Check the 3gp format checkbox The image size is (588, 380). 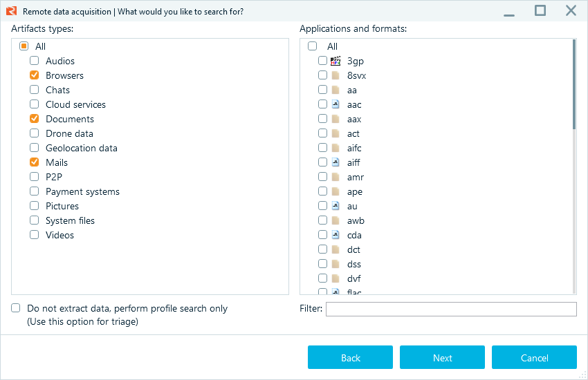click(x=322, y=61)
